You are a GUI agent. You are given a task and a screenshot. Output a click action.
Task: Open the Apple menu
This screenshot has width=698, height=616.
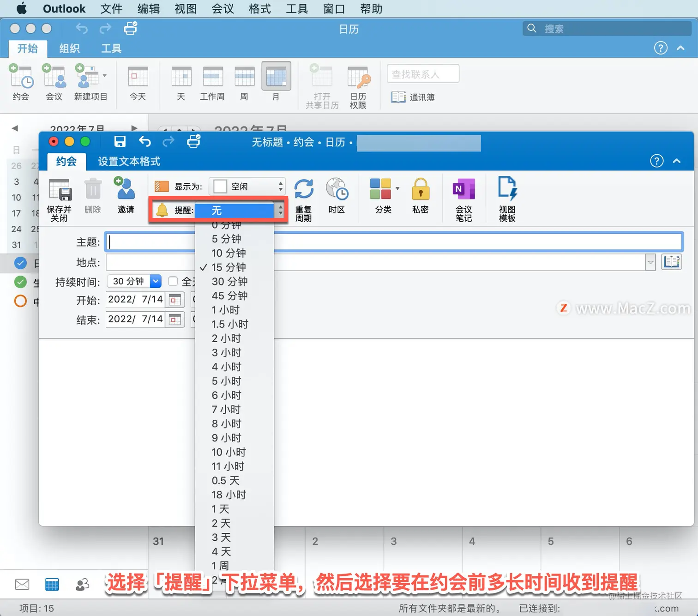(22, 8)
